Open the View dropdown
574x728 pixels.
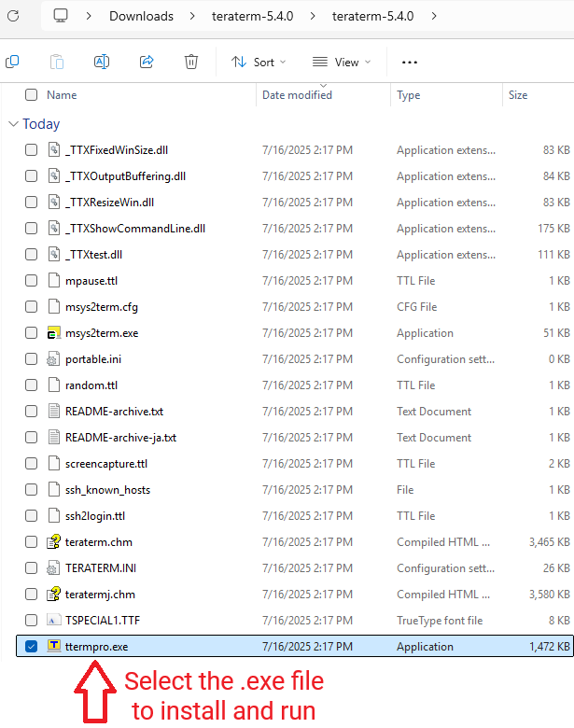[341, 63]
